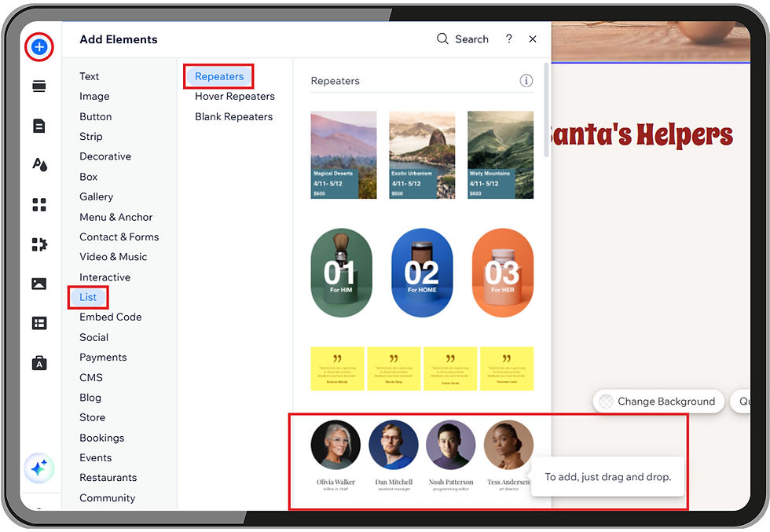
Task: Switch to the Hover Repeaters category
Action: [233, 96]
